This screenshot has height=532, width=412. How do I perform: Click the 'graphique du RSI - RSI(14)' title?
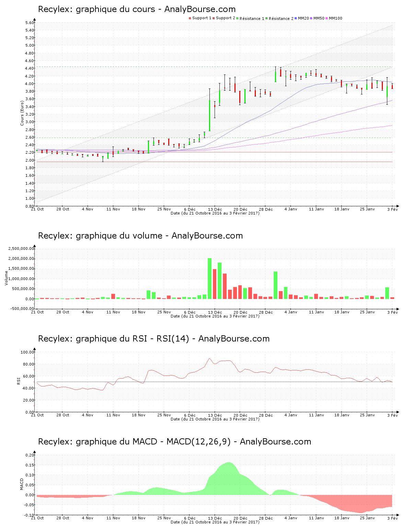pyautogui.click(x=133, y=339)
